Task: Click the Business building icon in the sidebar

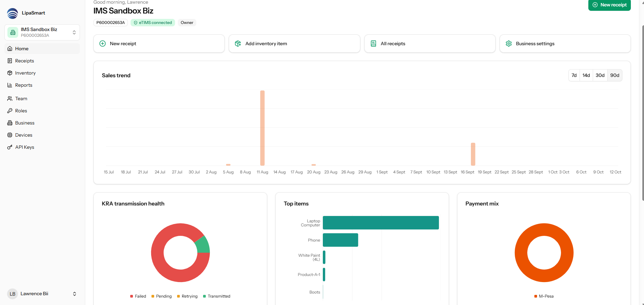Action: pos(10,123)
